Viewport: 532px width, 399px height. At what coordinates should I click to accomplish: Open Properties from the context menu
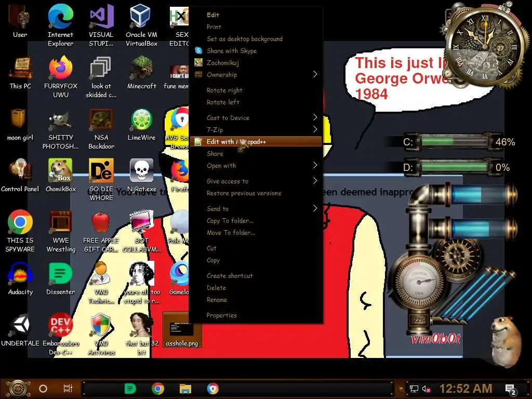255,315
